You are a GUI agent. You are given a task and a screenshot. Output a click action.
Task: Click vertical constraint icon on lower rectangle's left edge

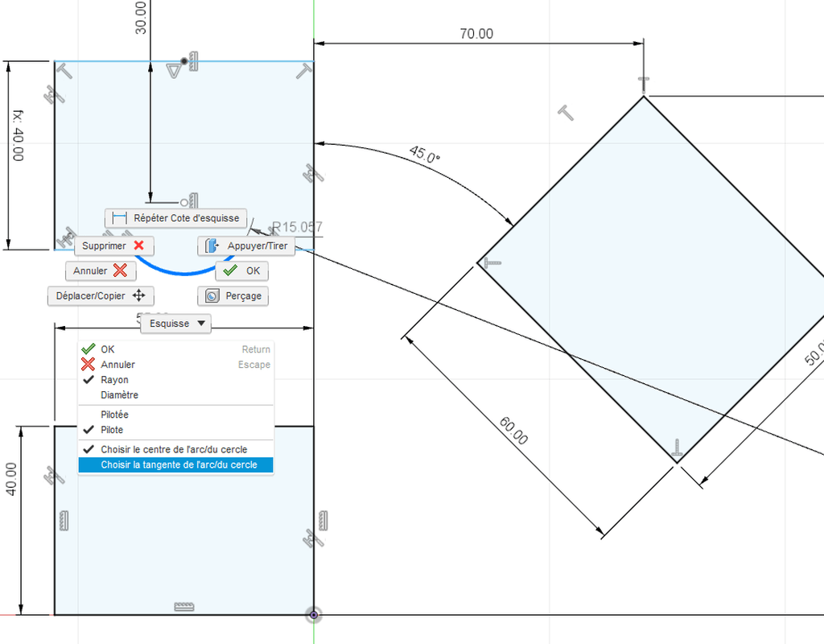pos(64,521)
